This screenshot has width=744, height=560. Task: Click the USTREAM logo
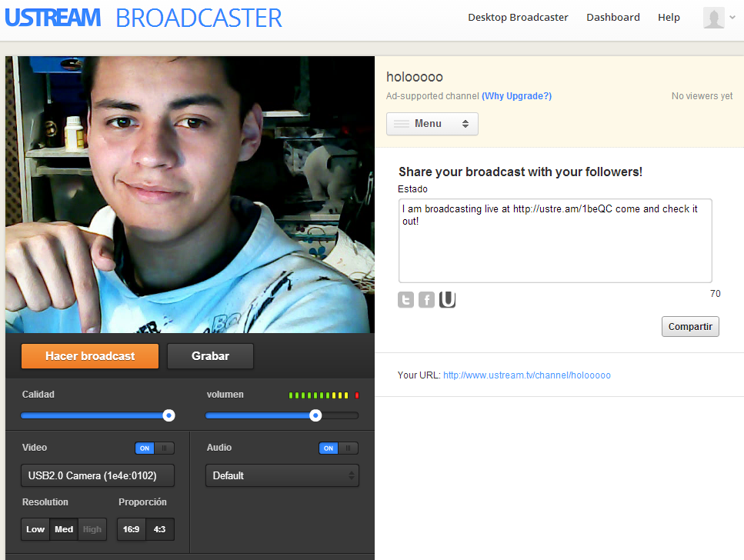(x=52, y=18)
